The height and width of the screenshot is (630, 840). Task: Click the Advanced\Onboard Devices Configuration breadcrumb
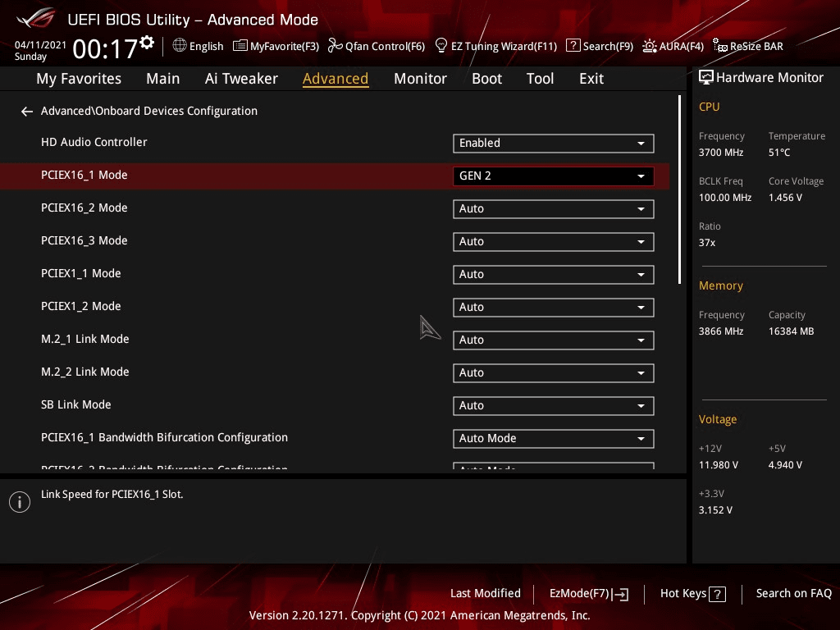tap(149, 111)
